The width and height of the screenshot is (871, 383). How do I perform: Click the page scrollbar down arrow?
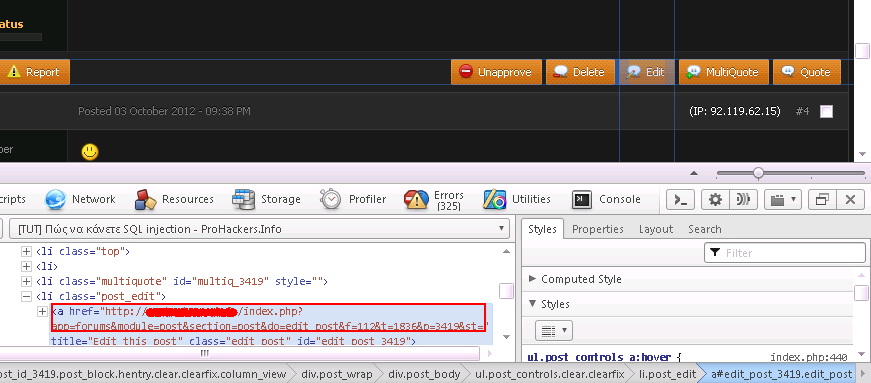pyautogui.click(x=862, y=154)
